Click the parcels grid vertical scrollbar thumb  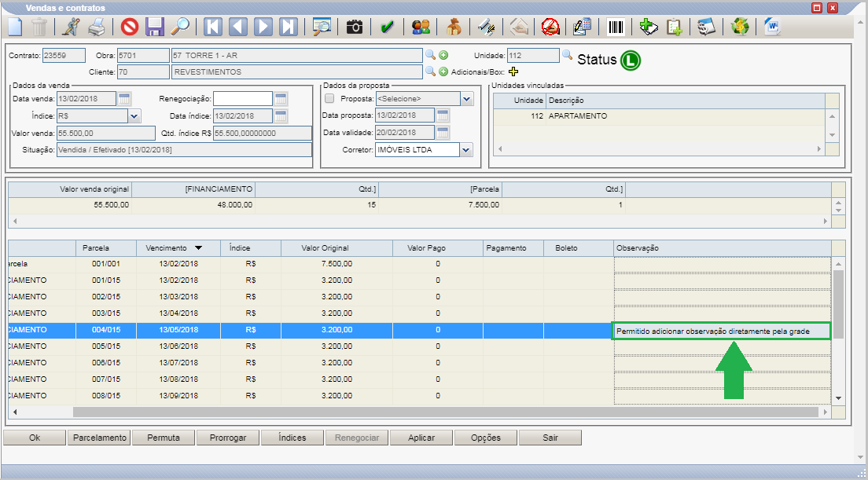click(839, 304)
